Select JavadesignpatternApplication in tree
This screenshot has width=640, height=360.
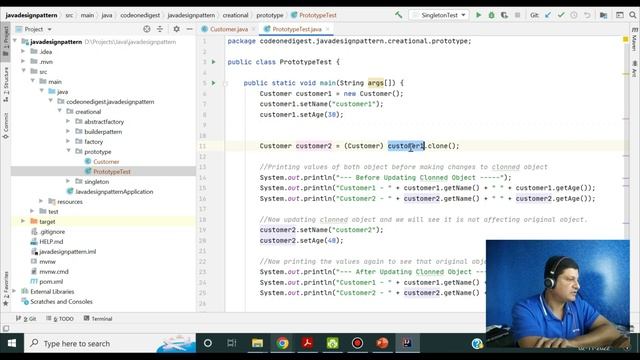coord(114,191)
